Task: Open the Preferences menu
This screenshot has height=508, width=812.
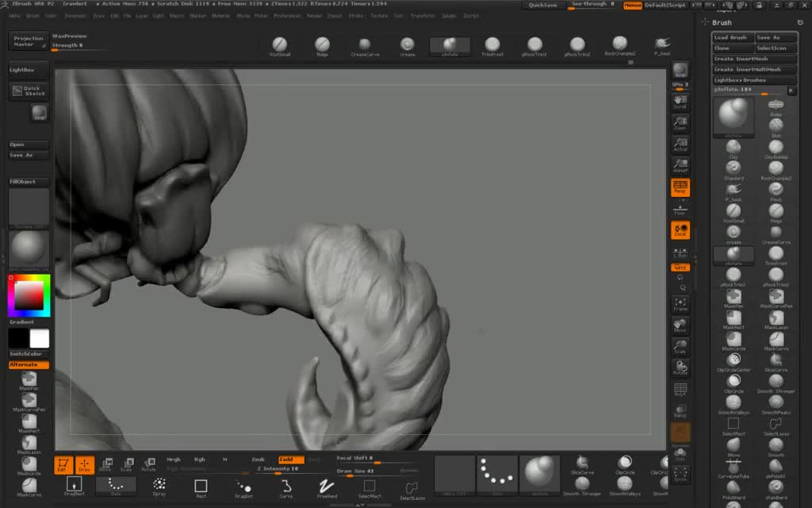Action: coord(287,16)
